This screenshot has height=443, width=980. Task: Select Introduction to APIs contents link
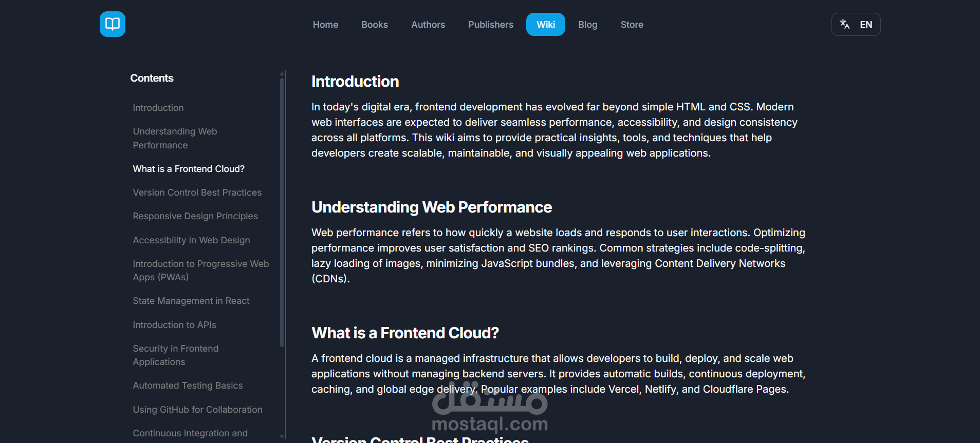pos(174,325)
